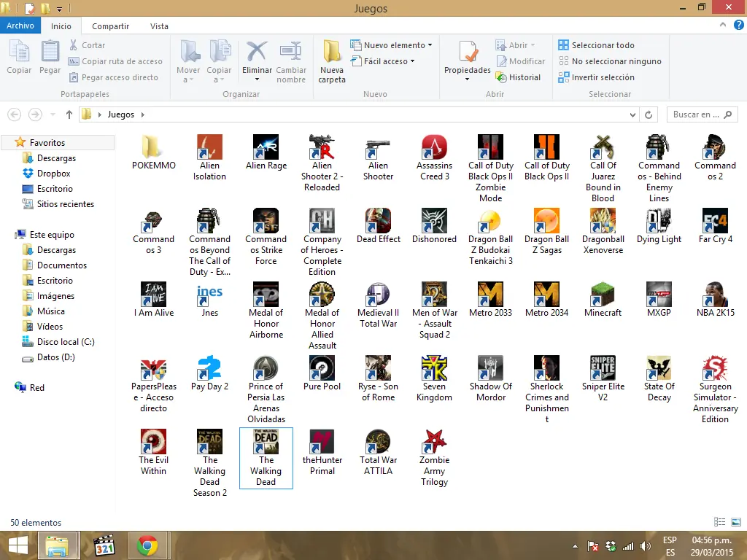
Task: Open Disco local (C:) in navigation pane
Action: (58, 342)
